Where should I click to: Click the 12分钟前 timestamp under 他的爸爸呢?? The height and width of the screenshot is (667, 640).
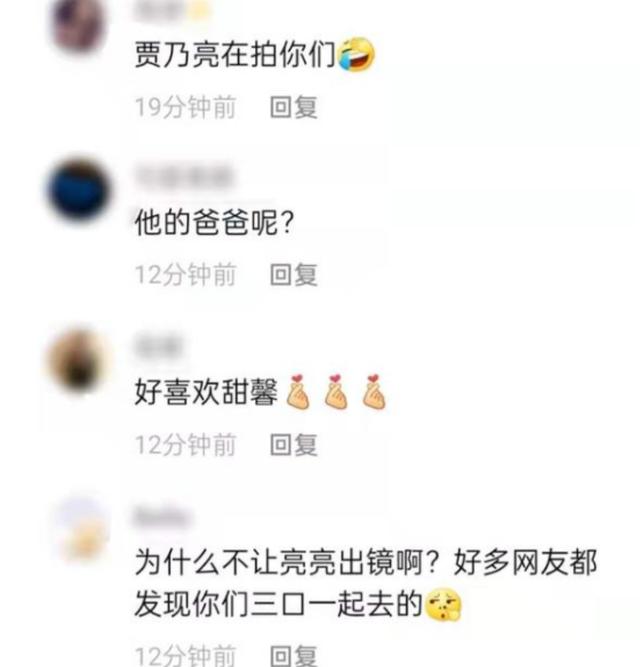click(x=185, y=274)
